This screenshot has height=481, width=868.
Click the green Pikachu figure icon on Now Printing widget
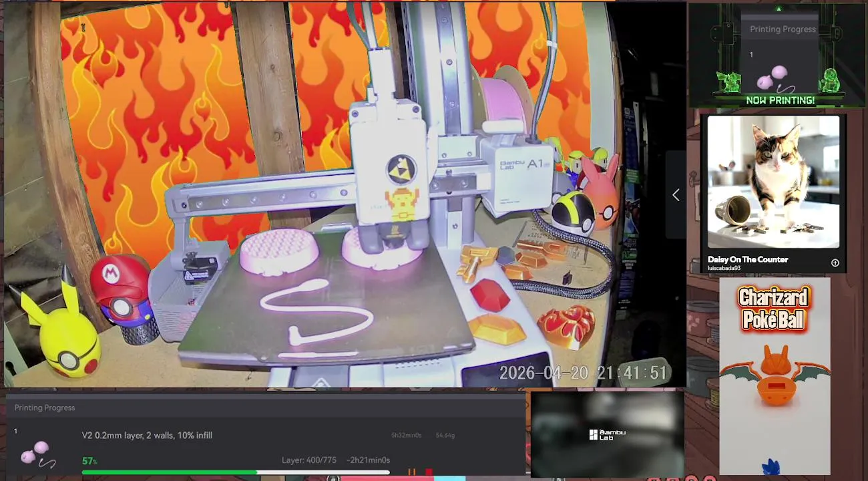(728, 81)
